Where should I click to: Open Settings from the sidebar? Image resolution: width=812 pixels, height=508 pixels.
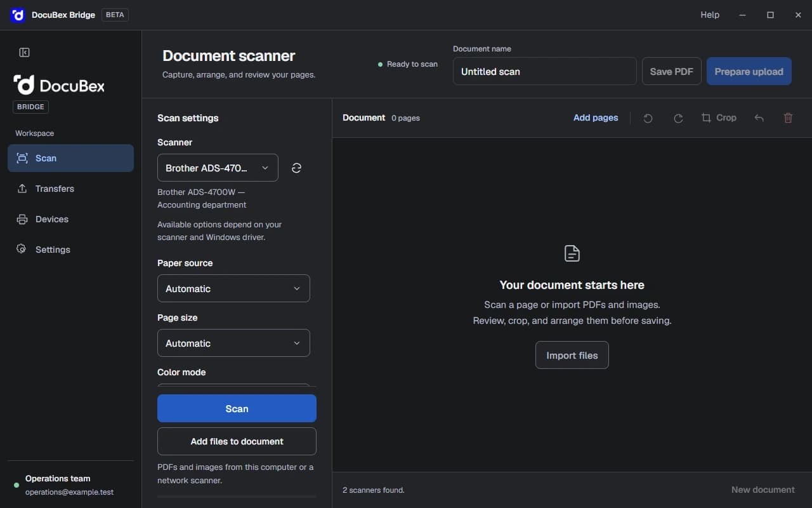pyautogui.click(x=71, y=250)
